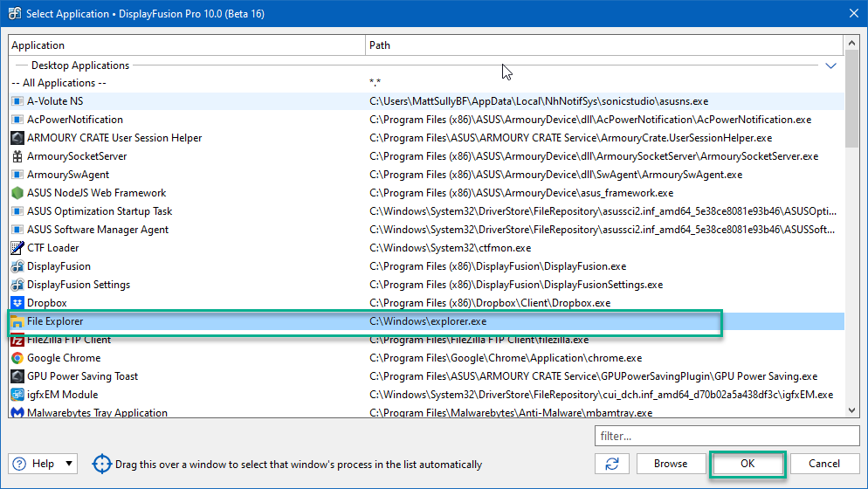
Task: Click the OK button
Action: pyautogui.click(x=747, y=464)
